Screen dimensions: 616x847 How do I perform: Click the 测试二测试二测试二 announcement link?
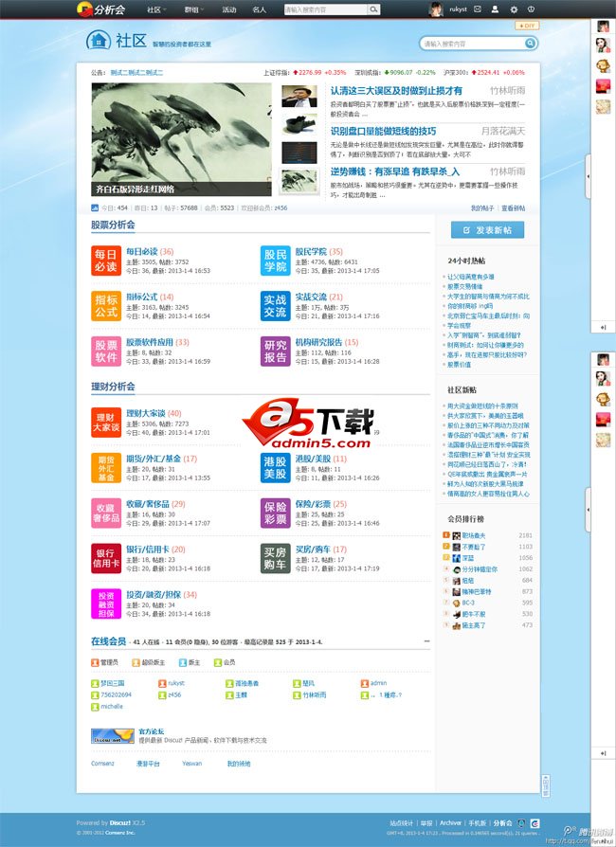click(x=136, y=72)
